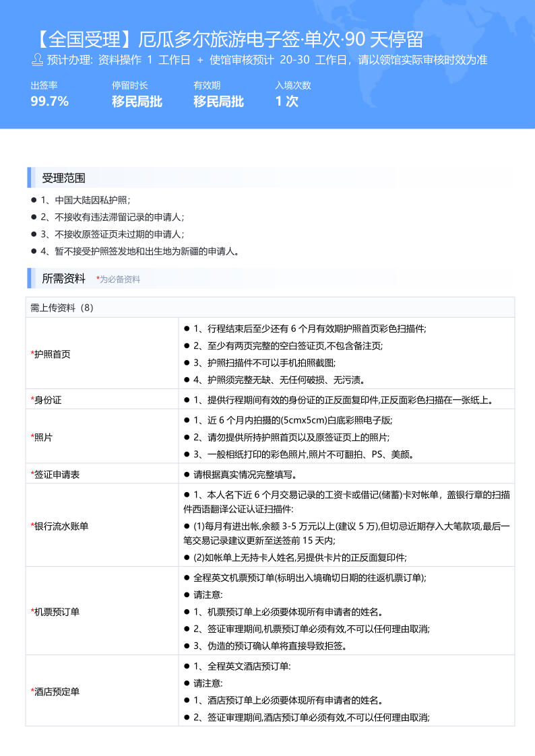
Task: Click the 停留时长 label
Action: click(130, 85)
